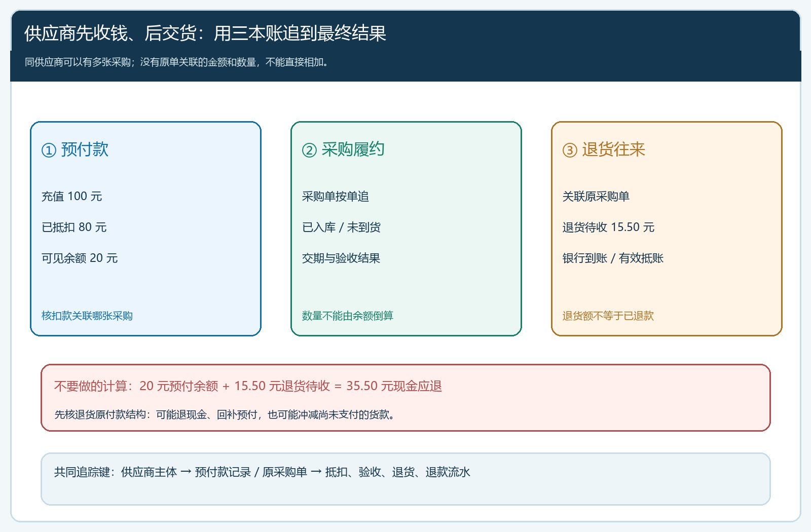
Task: Click the warning line starting 不要做的计算
Action: coord(248,387)
